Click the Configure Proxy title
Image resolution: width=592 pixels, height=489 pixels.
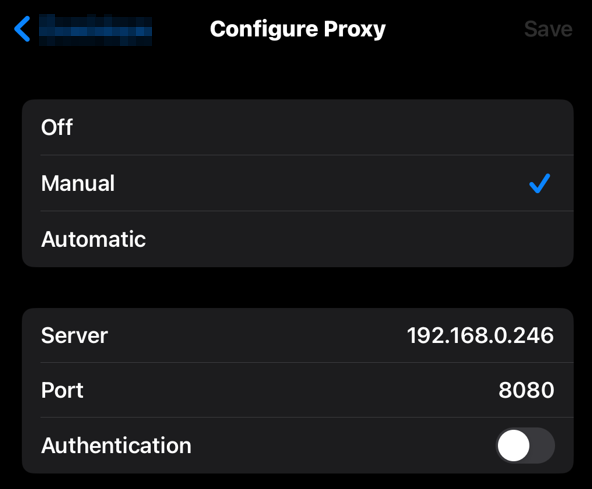coord(298,29)
